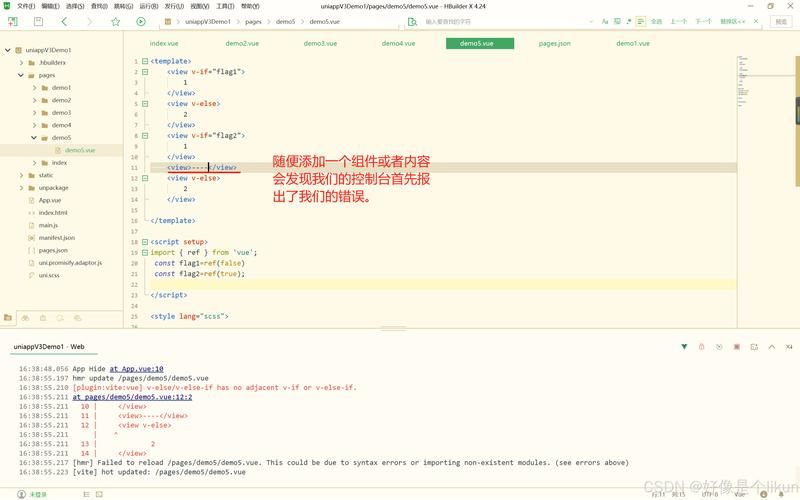Open the 文件(F) menu
Screen dimensions: 800x500
coord(26,6)
